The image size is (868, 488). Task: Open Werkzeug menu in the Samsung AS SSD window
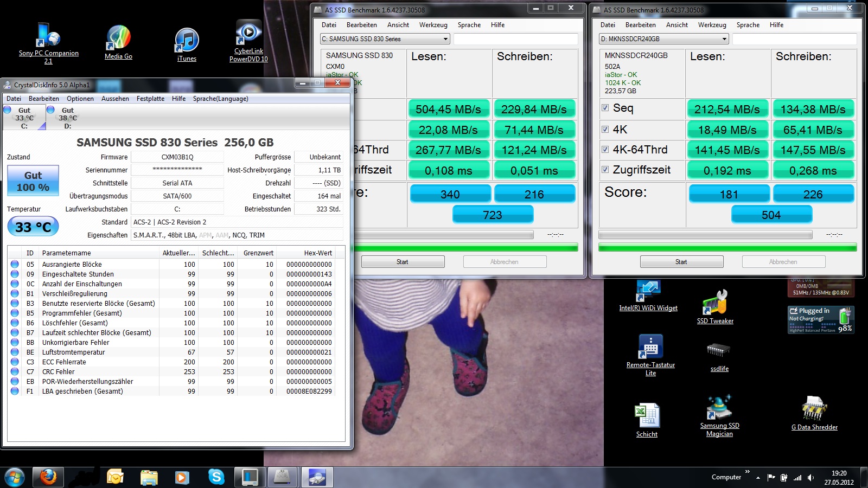coord(433,25)
